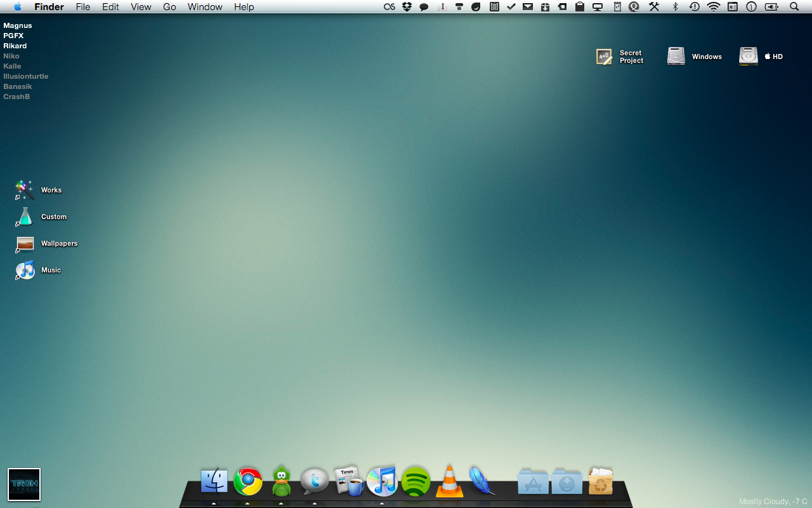
Task: Click the checkmark menu bar icon
Action: click(511, 6)
